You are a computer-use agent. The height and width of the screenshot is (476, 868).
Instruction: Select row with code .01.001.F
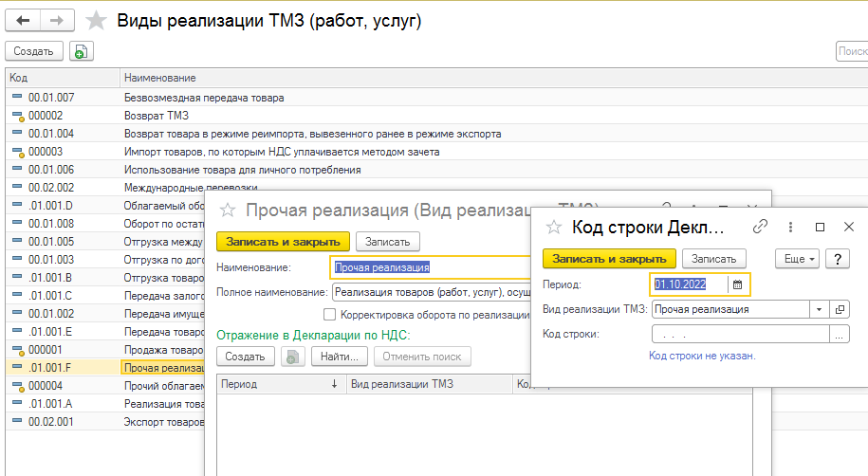coord(105,368)
